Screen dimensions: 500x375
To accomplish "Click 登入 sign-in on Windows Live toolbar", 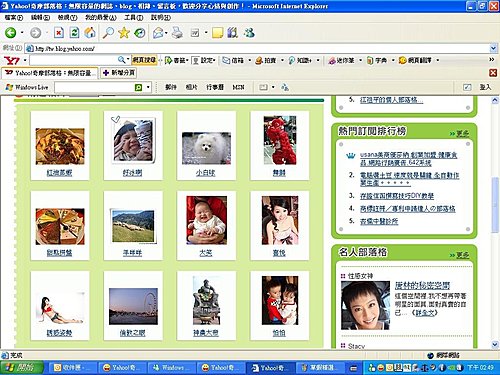I will 485,87.
